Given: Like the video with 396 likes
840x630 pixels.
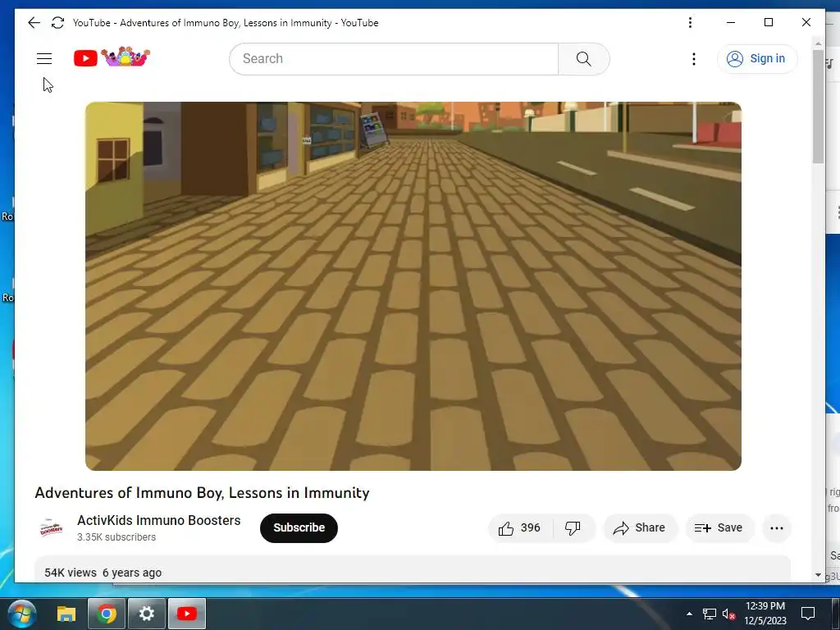Looking at the screenshot, I should point(519,528).
